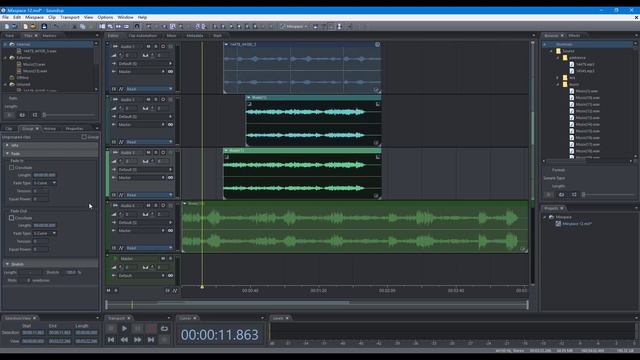The height and width of the screenshot is (360, 640).
Task: Open Audio 4 automation mode Read dropdown
Action: pyautogui.click(x=149, y=248)
